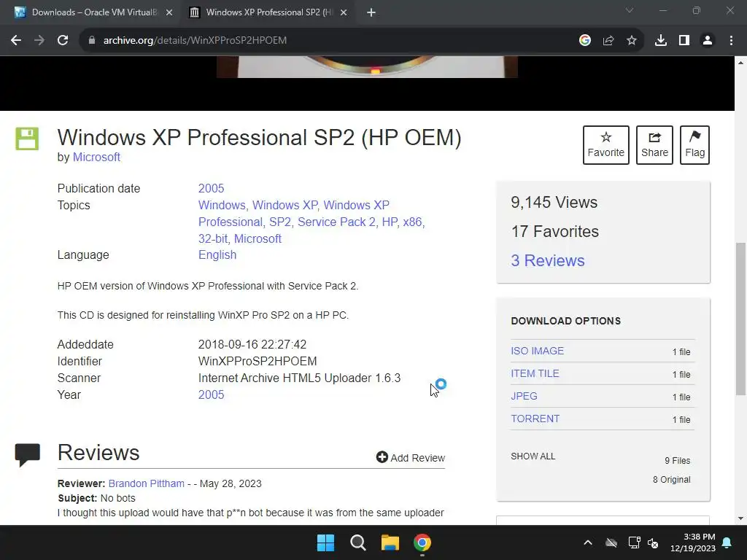Click publication date 2005 link
747x560 pixels.
coord(211,189)
